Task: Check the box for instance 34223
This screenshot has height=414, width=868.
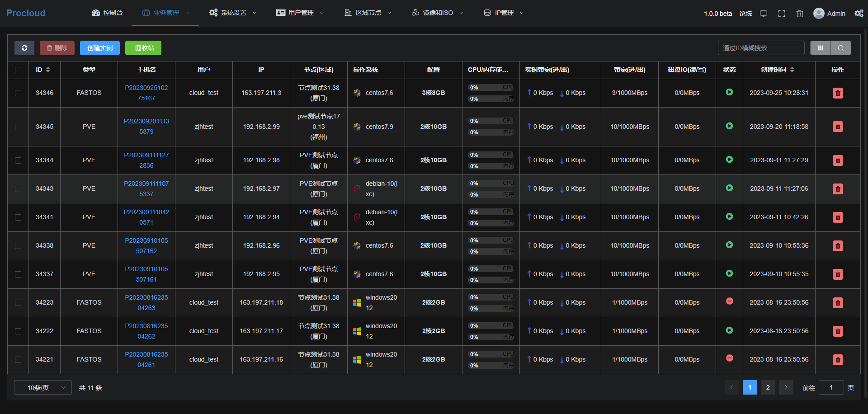Action: pyautogui.click(x=18, y=303)
